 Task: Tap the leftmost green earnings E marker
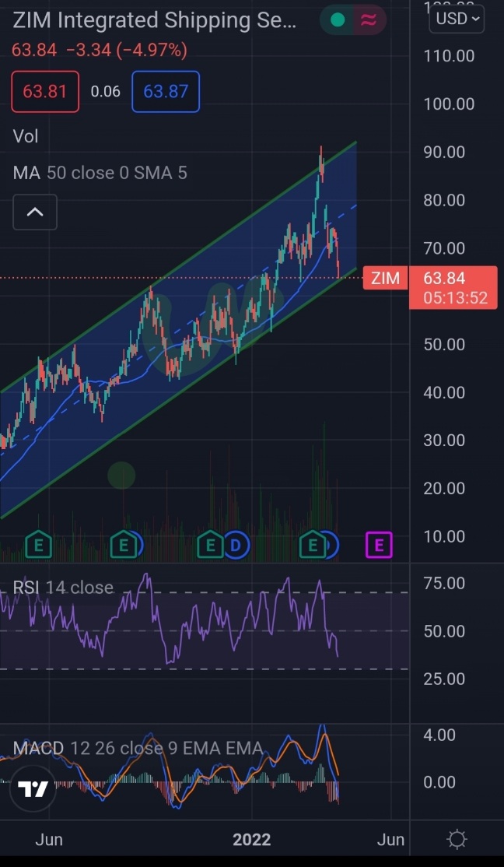(38, 546)
